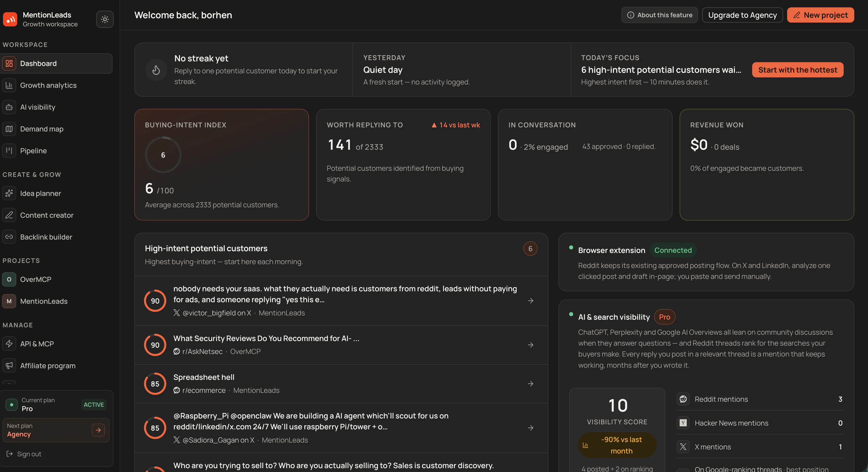This screenshot has height=472, width=868.
Task: Open the Spreadsheet hell lead arrow
Action: pyautogui.click(x=530, y=384)
